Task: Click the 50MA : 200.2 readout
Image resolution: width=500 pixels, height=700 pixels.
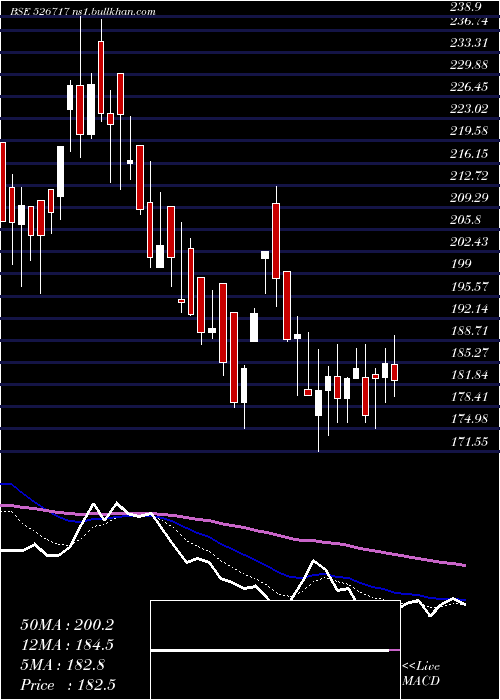Action: point(67,625)
